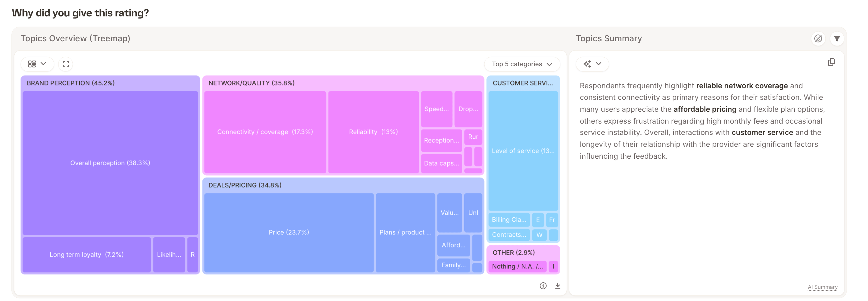Viewport: 868px width, 301px height.
Task: Open the treemap layout view dropdown
Action: pos(37,64)
